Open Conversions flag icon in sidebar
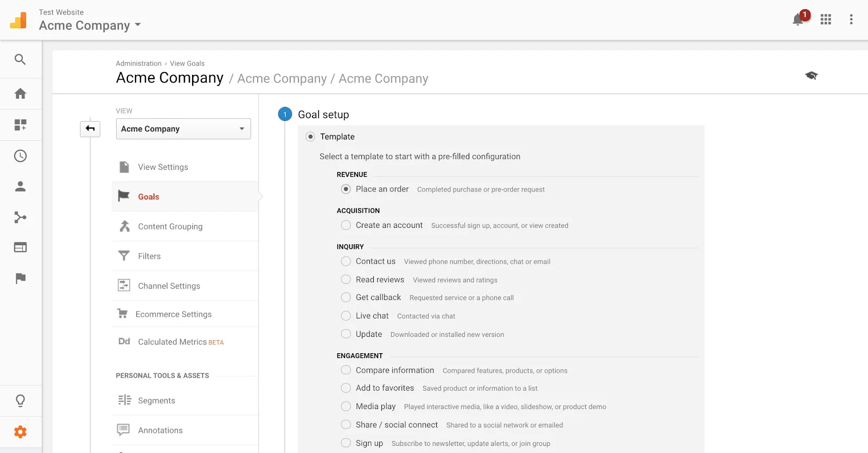This screenshot has height=453, width=868. [x=20, y=278]
